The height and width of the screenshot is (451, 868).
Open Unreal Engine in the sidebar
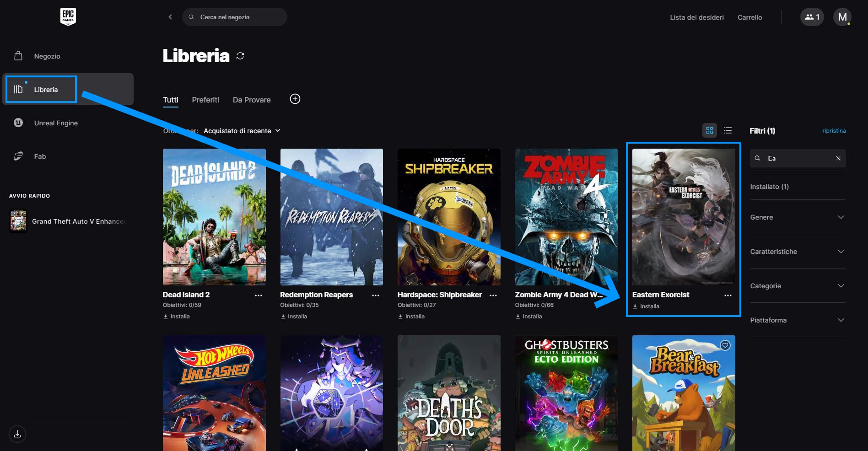click(56, 123)
